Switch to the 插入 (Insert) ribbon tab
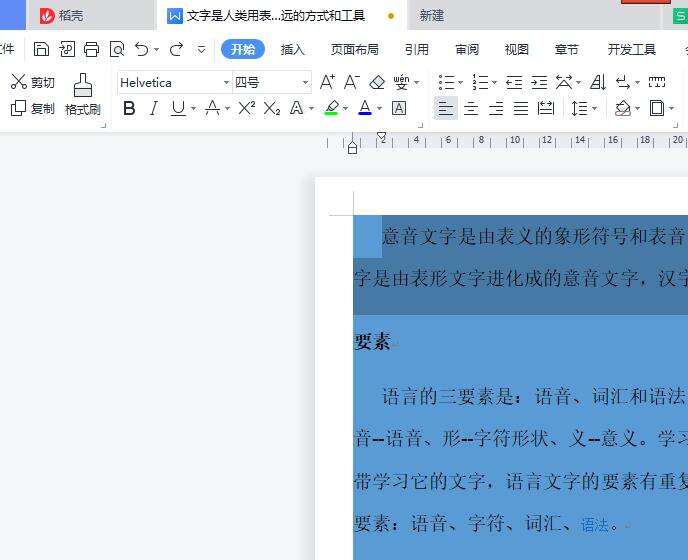Image resolution: width=688 pixels, height=560 pixels. click(293, 49)
